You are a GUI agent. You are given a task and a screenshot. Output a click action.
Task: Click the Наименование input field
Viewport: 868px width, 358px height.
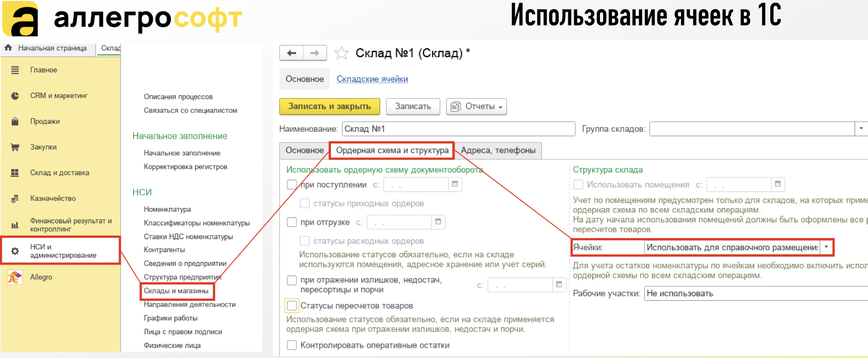coord(459,129)
